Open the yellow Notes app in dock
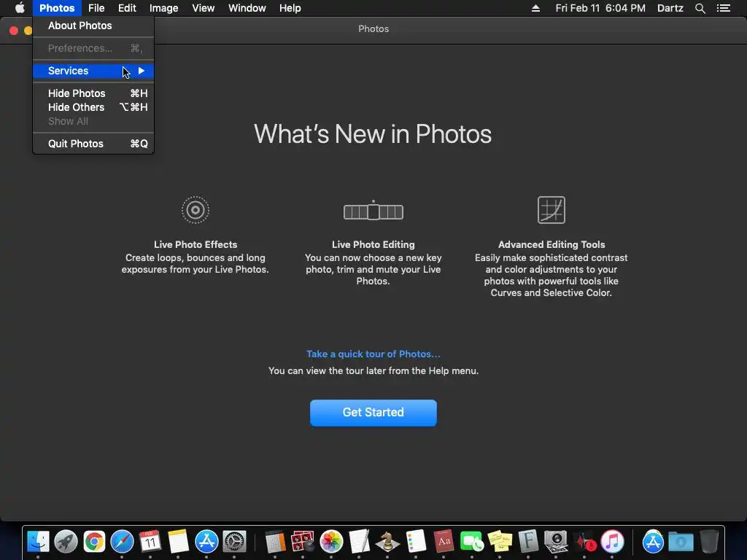This screenshot has height=560, width=747. pos(178,542)
